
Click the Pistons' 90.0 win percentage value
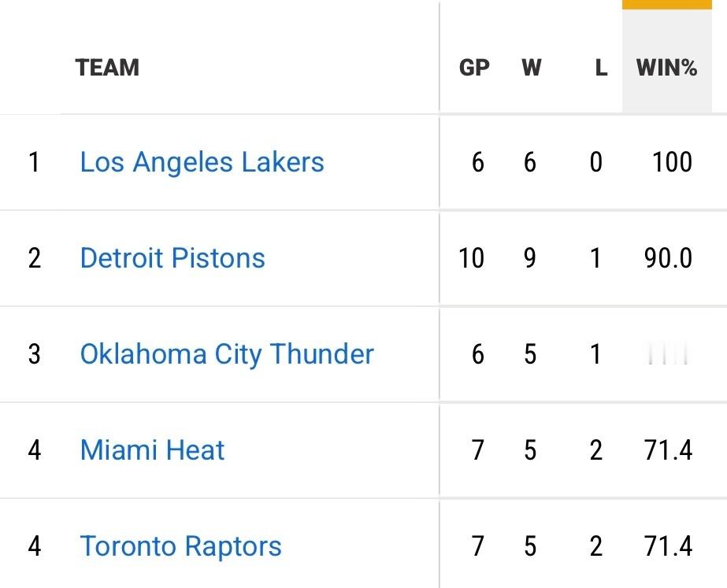[668, 258]
